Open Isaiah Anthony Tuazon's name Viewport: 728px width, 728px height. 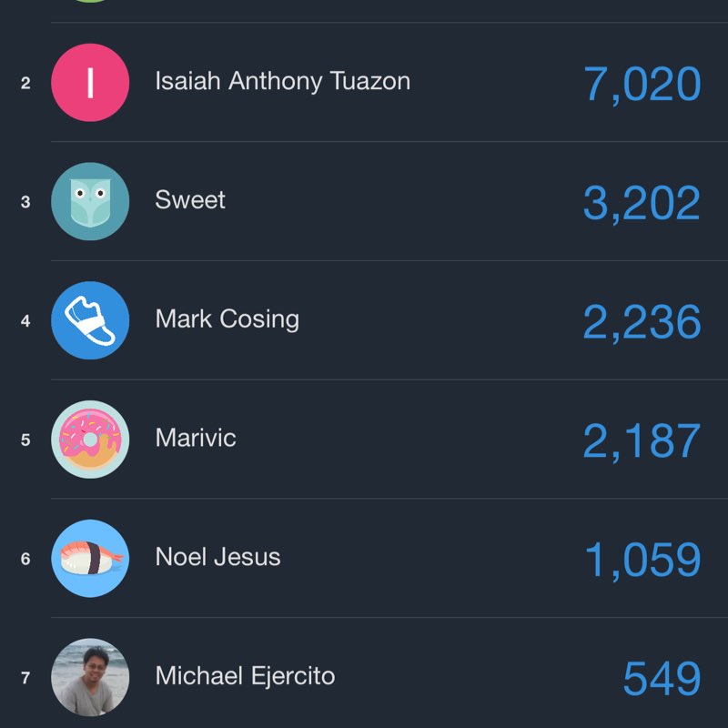pos(282,81)
